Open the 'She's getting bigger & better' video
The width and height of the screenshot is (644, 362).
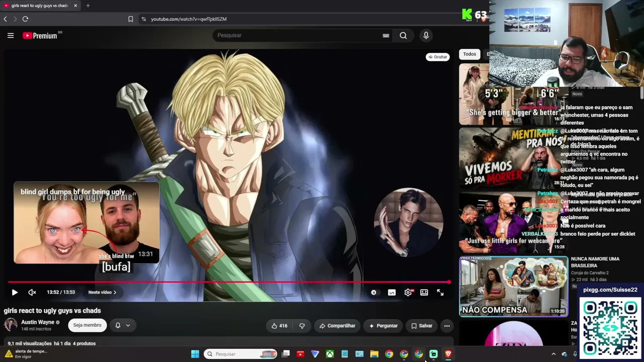[x=513, y=94]
